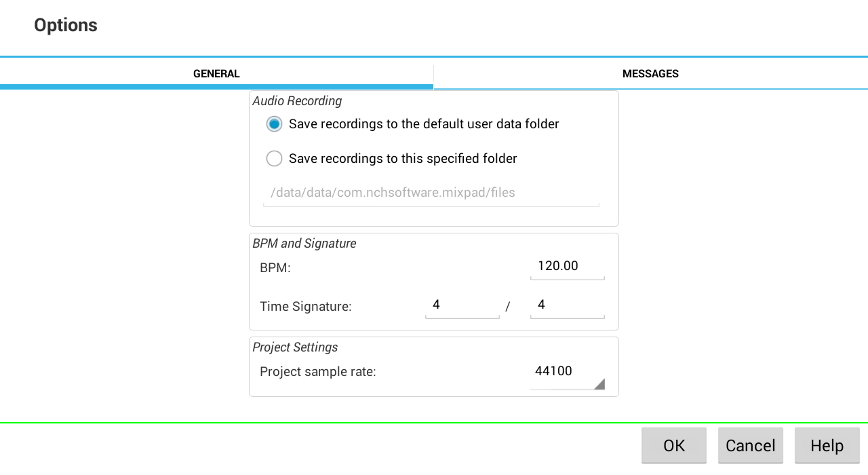The height and width of the screenshot is (475, 868).
Task: Switch to the General tab
Action: (x=216, y=74)
